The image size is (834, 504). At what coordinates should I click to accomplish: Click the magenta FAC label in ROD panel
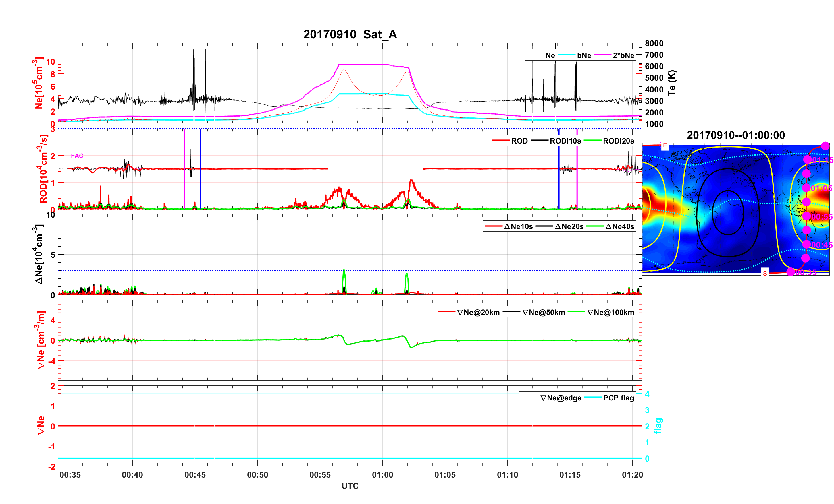point(77,156)
